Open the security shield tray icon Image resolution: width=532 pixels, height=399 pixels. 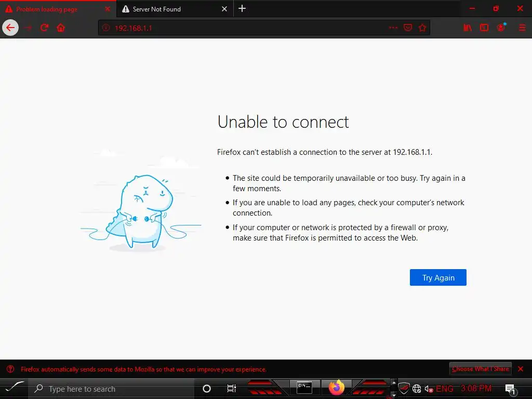click(403, 389)
